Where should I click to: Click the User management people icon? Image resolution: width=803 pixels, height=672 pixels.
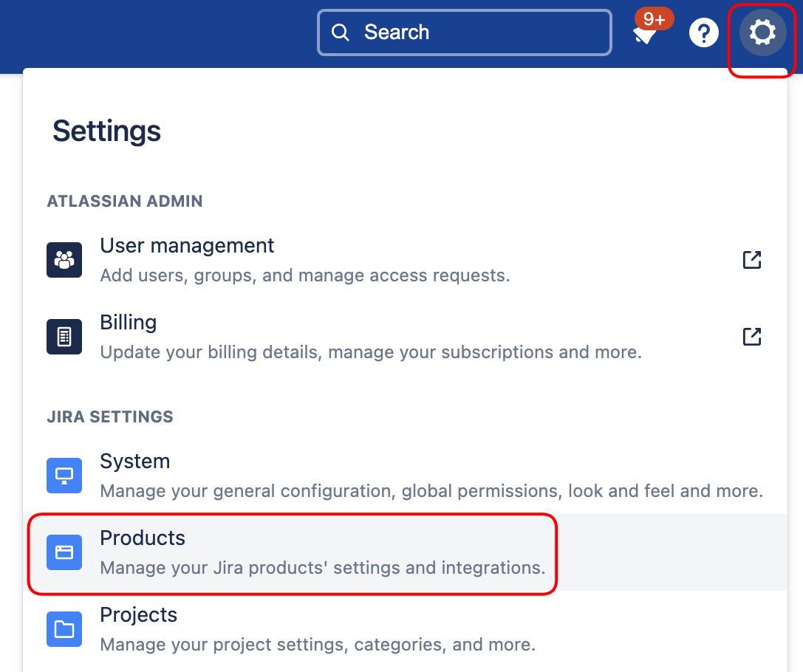pos(64,260)
